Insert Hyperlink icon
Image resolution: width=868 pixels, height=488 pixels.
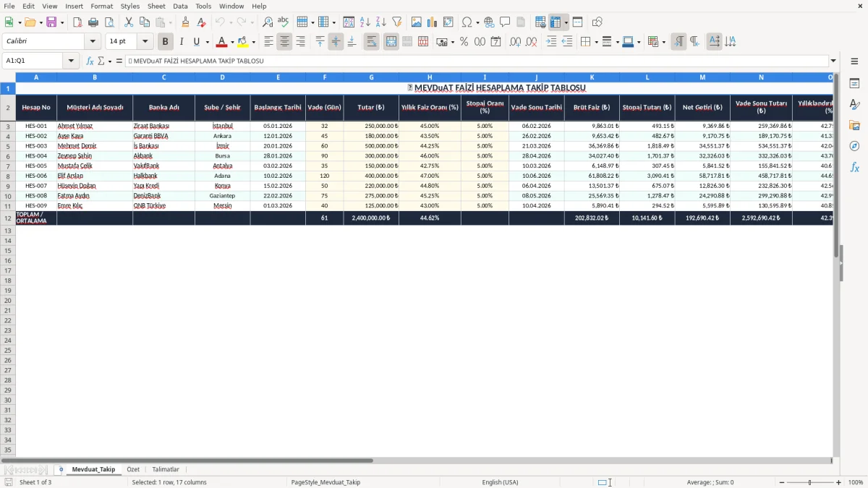pos(489,22)
